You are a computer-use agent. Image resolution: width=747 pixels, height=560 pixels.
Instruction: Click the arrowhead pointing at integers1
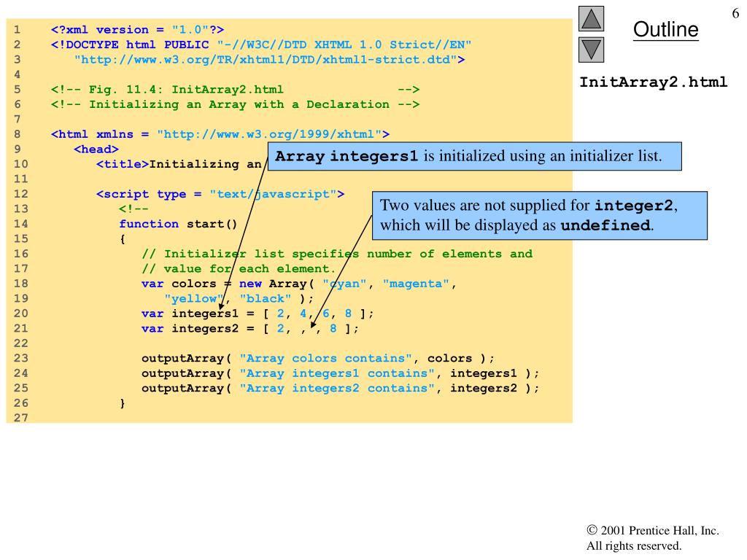(222, 306)
